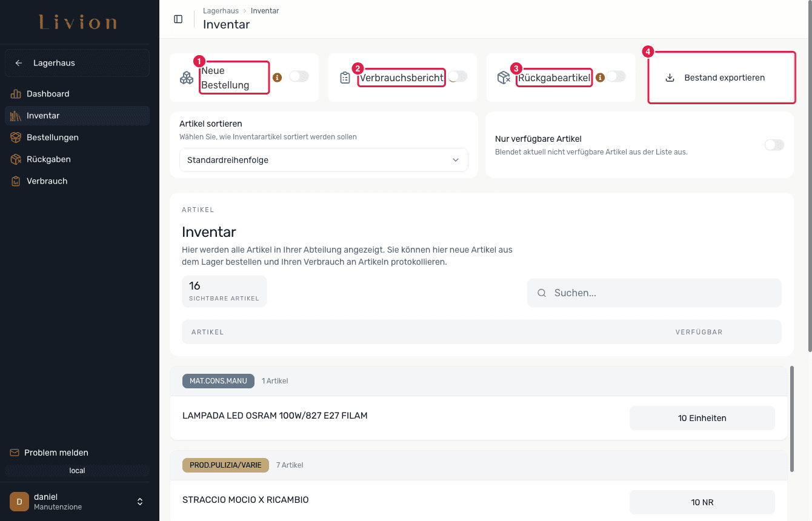Click the inventory list scrollbar

[x=791, y=418]
